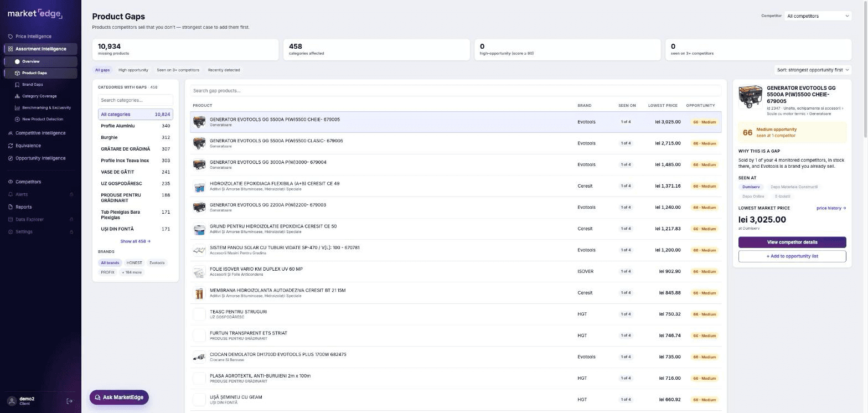The image size is (868, 413).
Task: Toggle the PROFIX brand chip
Action: click(x=108, y=272)
